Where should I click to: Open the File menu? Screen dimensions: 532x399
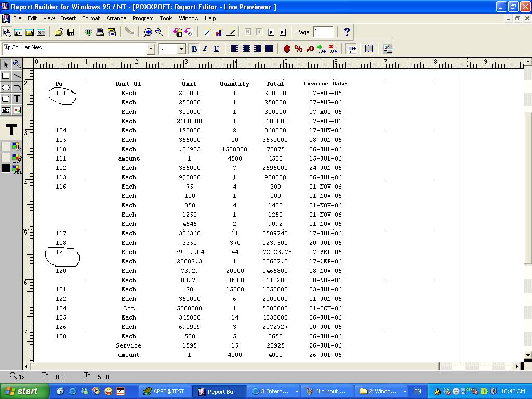pos(17,18)
